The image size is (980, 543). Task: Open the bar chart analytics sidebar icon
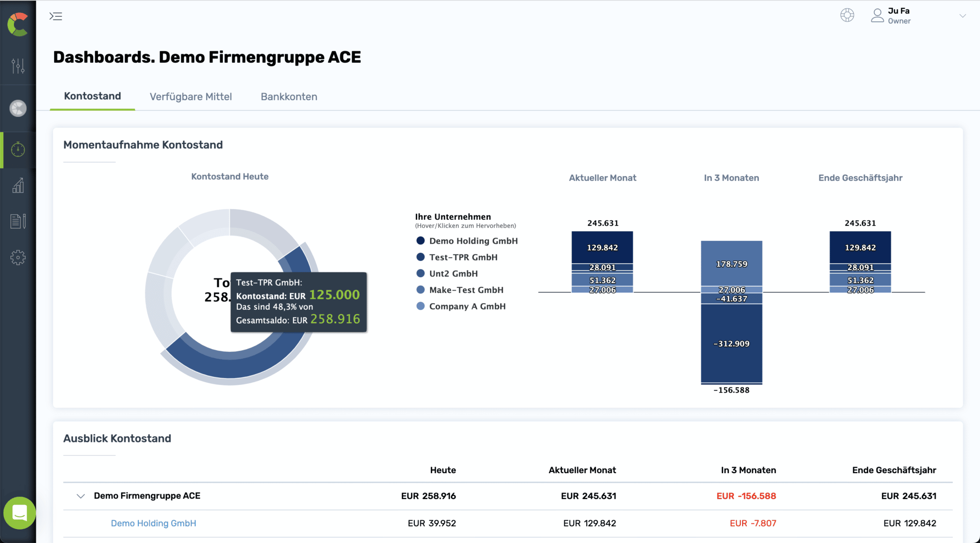point(18,186)
